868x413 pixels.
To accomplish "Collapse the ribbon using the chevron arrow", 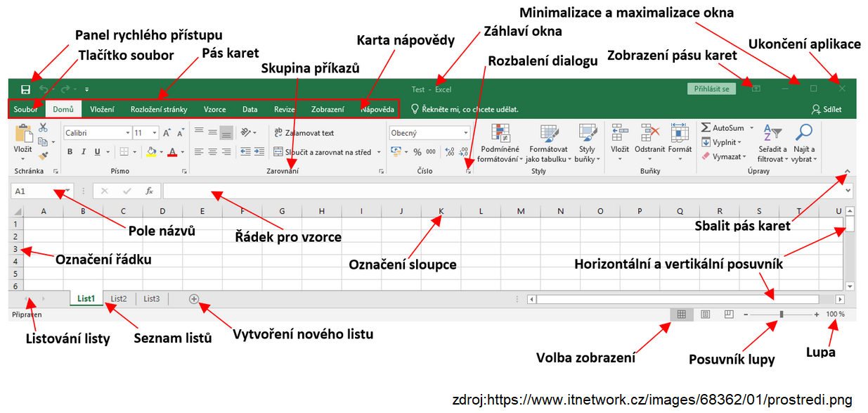I will click(x=847, y=171).
